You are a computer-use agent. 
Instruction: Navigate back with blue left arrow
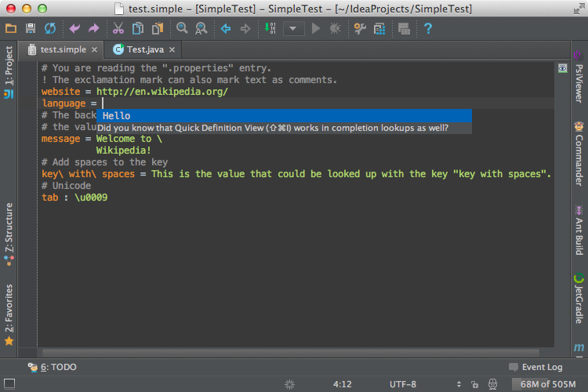coord(226,28)
